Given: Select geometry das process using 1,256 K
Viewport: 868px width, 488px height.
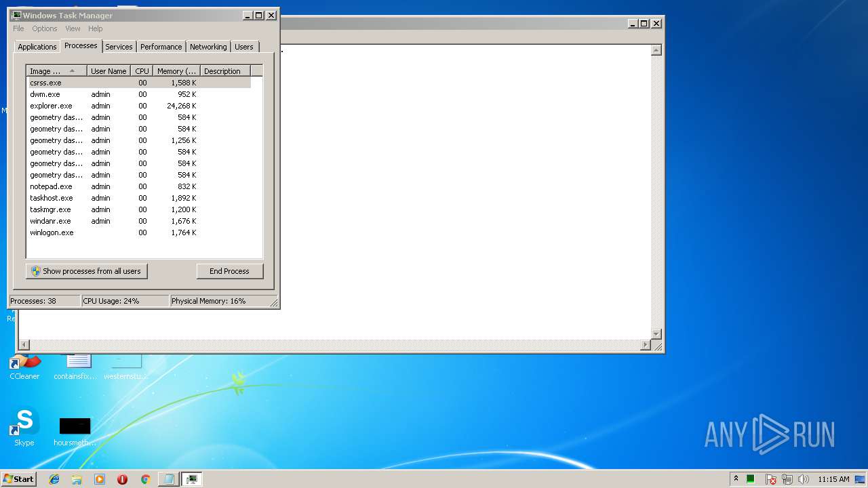Looking at the screenshot, I should pyautogui.click(x=138, y=140).
